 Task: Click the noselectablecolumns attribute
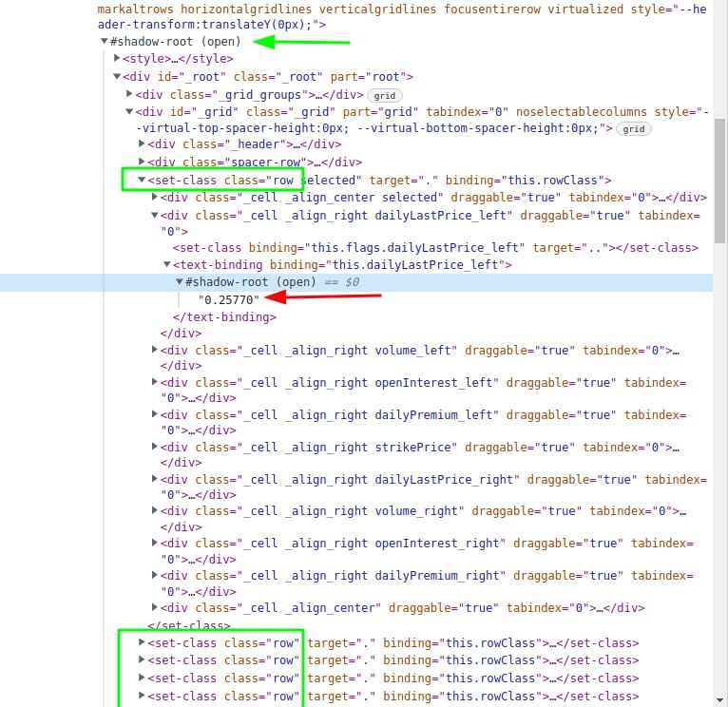(x=582, y=112)
